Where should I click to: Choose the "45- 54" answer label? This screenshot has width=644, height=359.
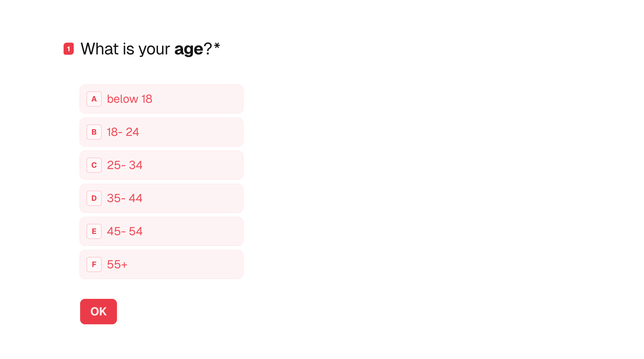point(125,231)
